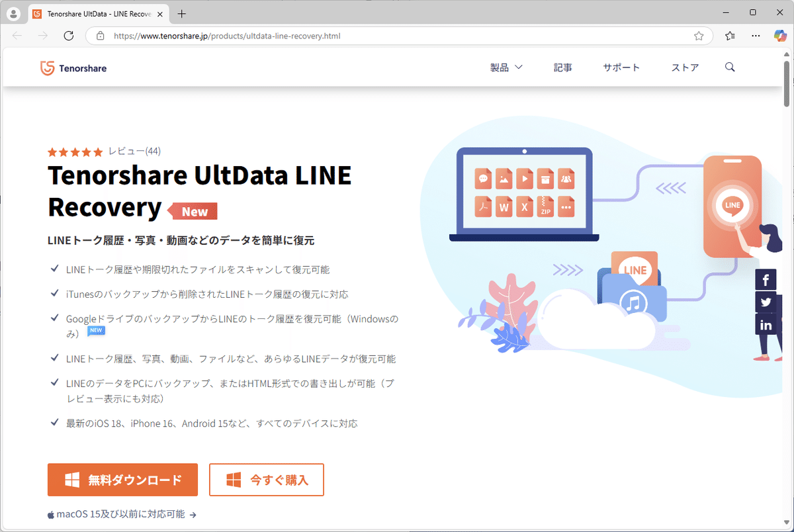This screenshot has height=532, width=794.
Task: Add this page to favorites with the star icon
Action: click(699, 36)
